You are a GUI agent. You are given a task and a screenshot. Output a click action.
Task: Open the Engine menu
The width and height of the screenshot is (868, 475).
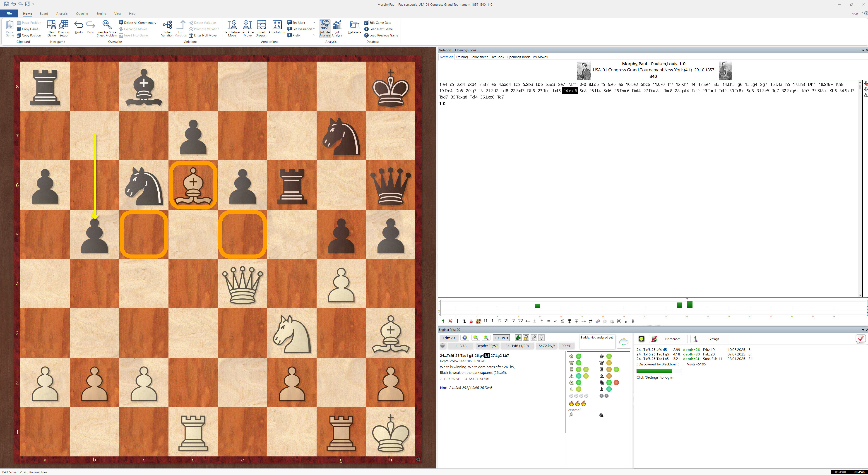coord(101,14)
